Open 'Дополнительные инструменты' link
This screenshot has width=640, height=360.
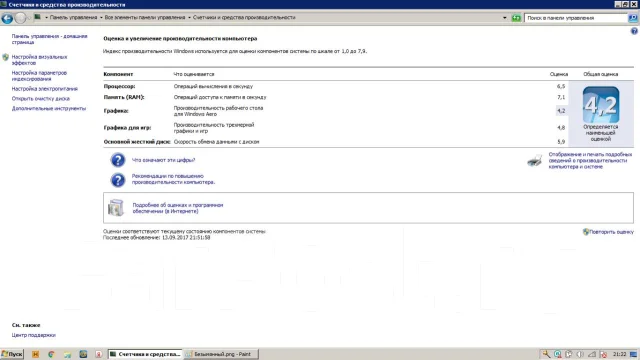click(49, 109)
